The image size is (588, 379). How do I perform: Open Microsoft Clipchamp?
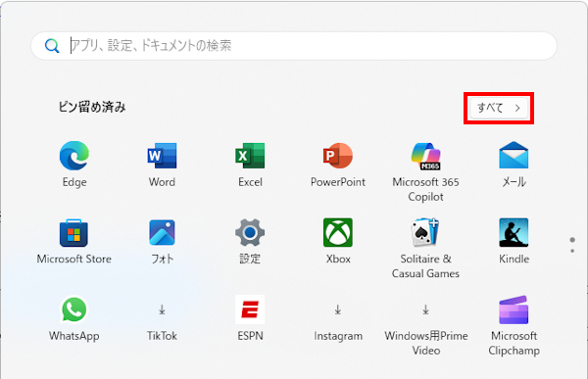tap(514, 309)
